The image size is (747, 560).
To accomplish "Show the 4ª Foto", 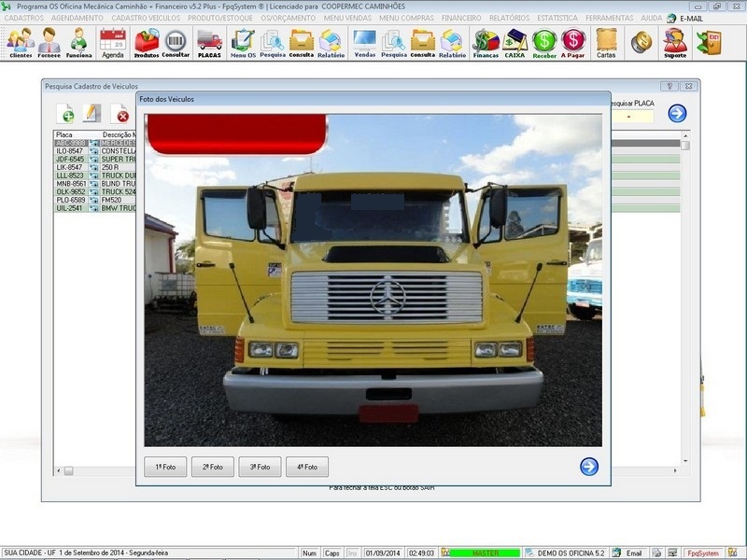I will (307, 467).
